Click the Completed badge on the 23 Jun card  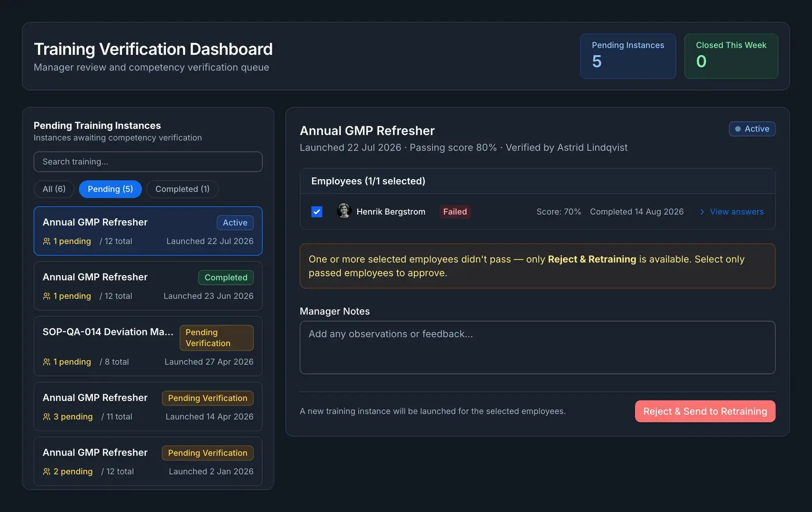click(226, 278)
